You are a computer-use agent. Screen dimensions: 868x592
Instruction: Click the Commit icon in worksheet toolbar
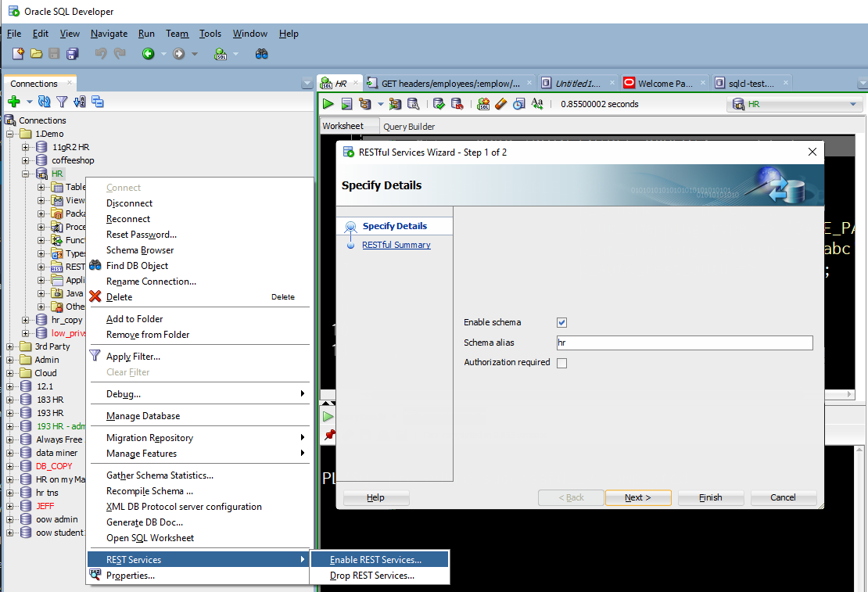(439, 103)
